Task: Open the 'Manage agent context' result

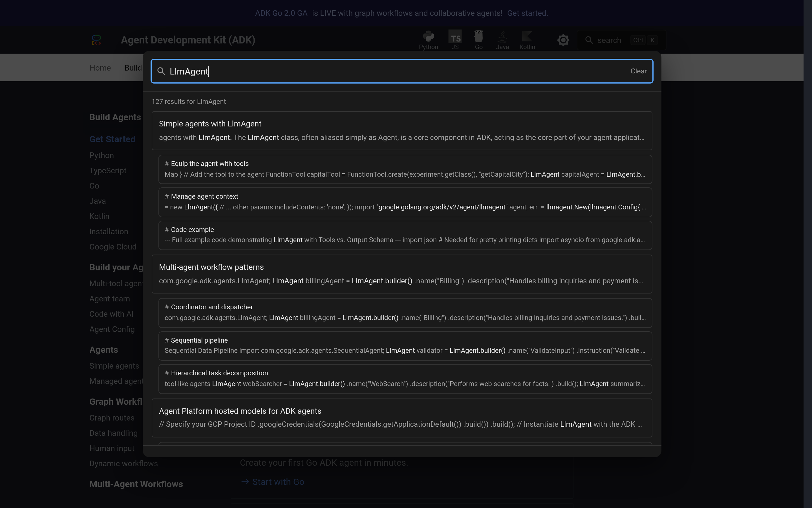Action: point(405,202)
